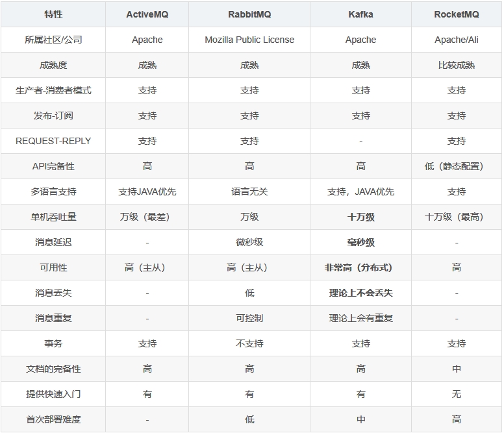Screen dimensions: 504x433
Task: Click the 发布-订阅 row label
Action: [x=53, y=116]
